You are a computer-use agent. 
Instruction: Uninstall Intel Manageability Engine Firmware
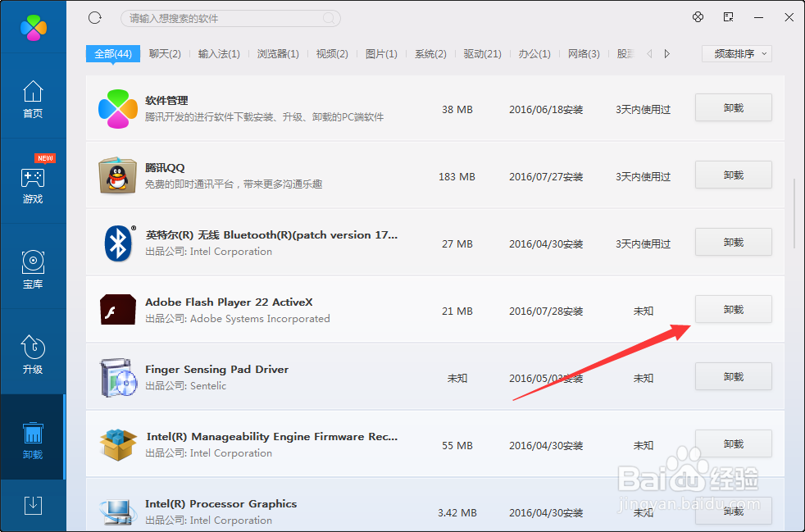733,443
